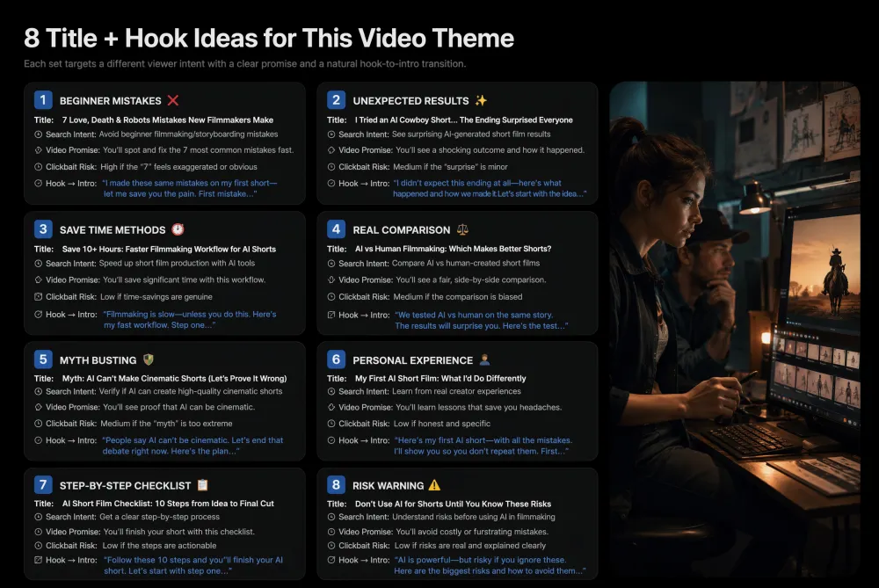Click 'Medium if the "myth" is too extreme' text
879x588 pixels.
pos(166,424)
